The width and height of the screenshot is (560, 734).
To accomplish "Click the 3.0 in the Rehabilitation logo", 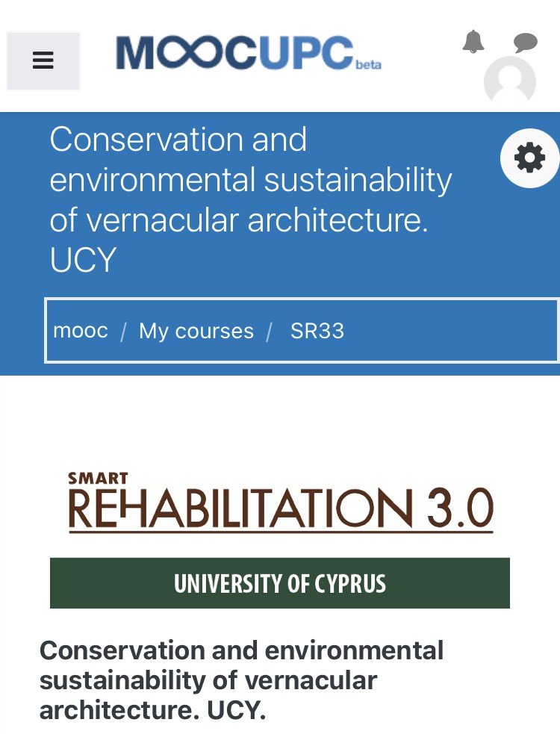I will [x=460, y=508].
